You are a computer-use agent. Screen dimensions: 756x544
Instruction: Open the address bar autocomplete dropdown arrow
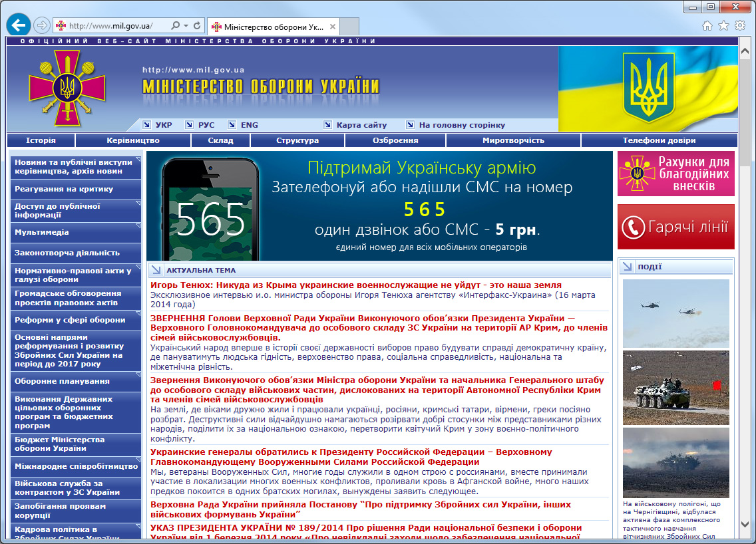coord(186,25)
